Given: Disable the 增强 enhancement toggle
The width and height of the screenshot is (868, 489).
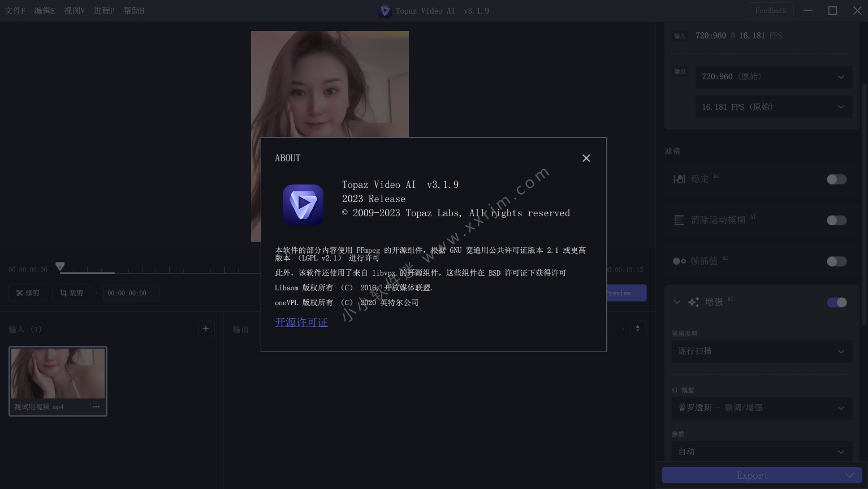Looking at the screenshot, I should tap(836, 302).
